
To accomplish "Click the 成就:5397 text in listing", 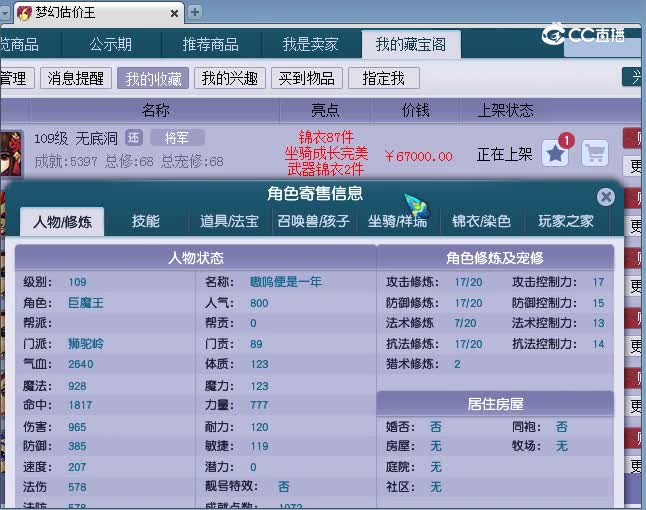I will click(66, 161).
